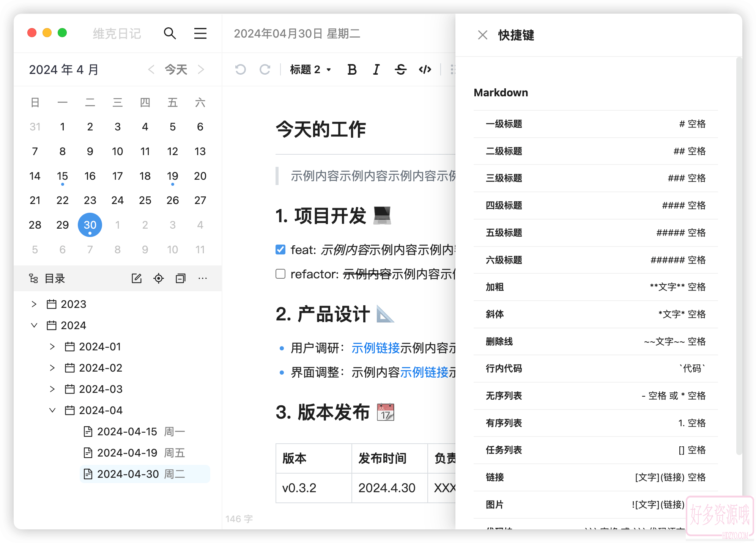Viewport: 756px width, 543px height.
Task: Click the laptop emoji in heading
Action: point(382,215)
